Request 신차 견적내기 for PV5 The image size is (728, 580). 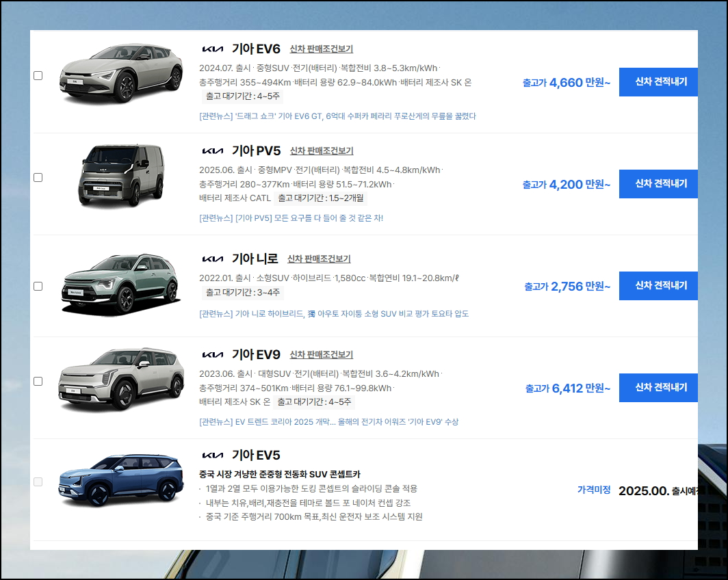coord(658,184)
